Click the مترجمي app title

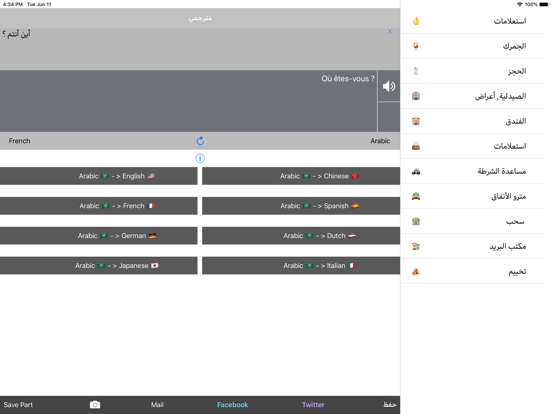[200, 18]
